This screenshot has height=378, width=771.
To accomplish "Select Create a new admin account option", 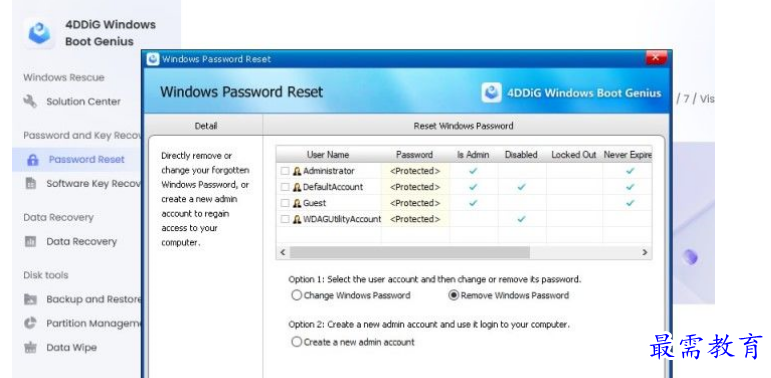I will click(x=297, y=342).
